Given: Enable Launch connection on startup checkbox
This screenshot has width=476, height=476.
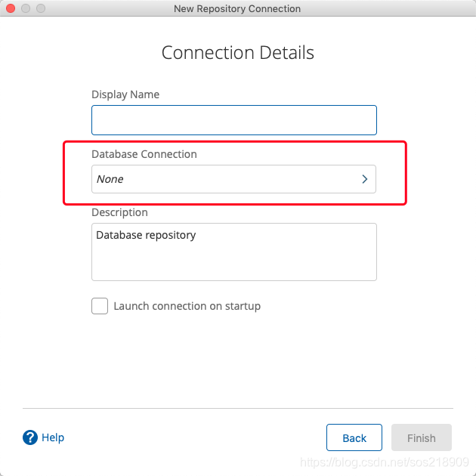Looking at the screenshot, I should pyautogui.click(x=100, y=306).
